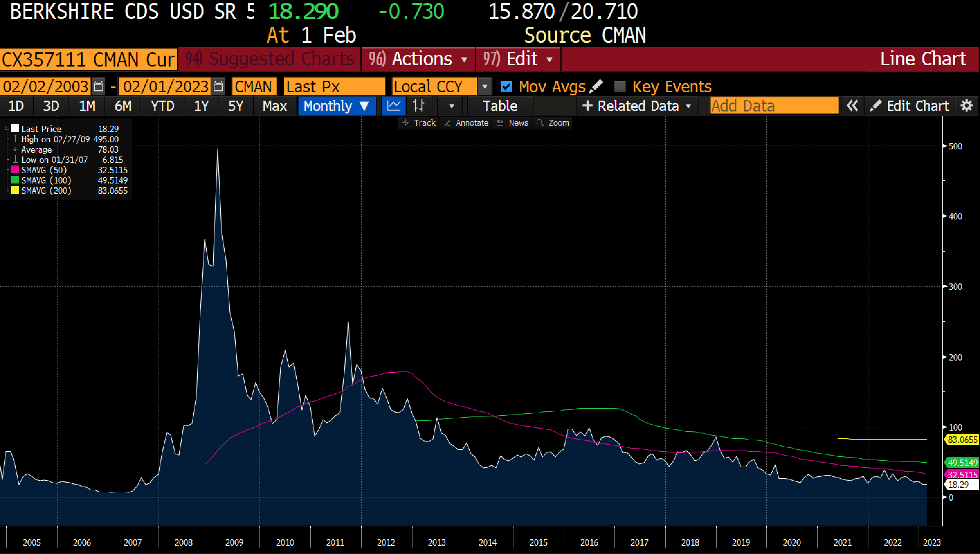Viewport: 980px width, 554px height.
Task: Select the 1D time range
Action: click(x=16, y=106)
